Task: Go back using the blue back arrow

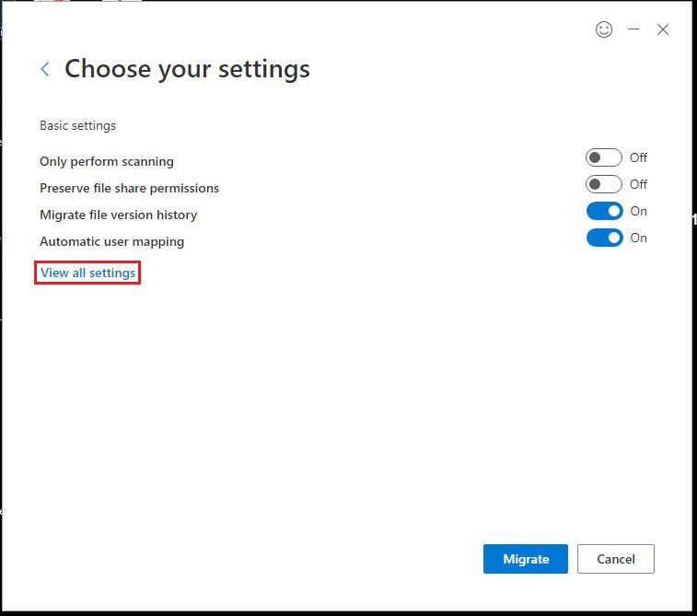Action: tap(45, 69)
